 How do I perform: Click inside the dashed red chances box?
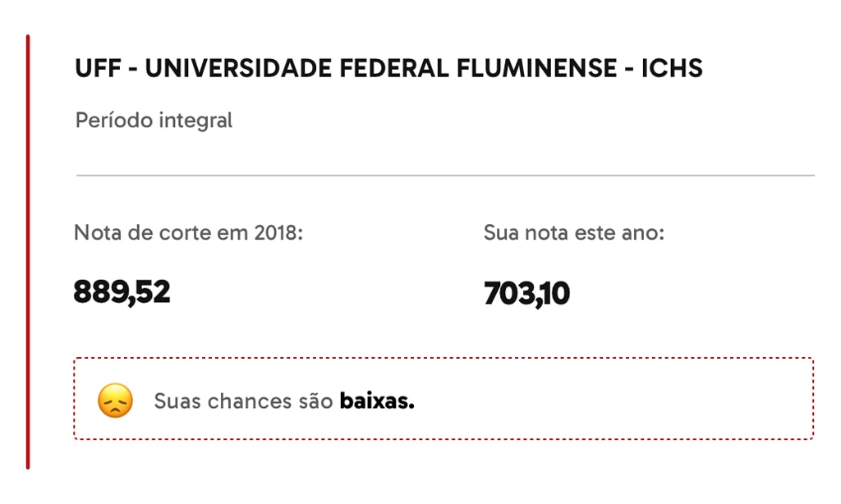click(x=443, y=398)
